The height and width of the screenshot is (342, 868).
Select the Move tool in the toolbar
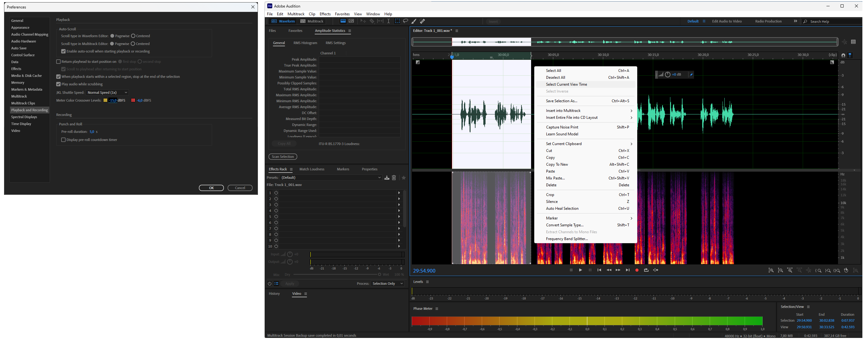pos(363,21)
